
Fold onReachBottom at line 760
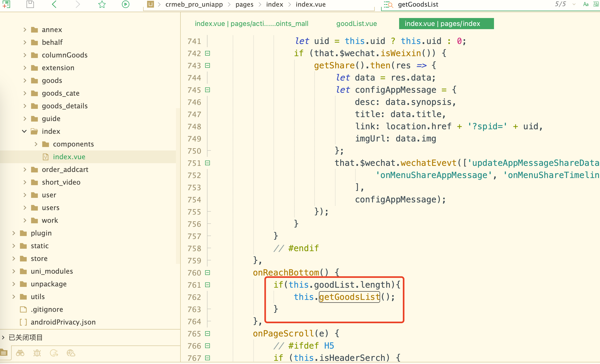click(x=208, y=273)
